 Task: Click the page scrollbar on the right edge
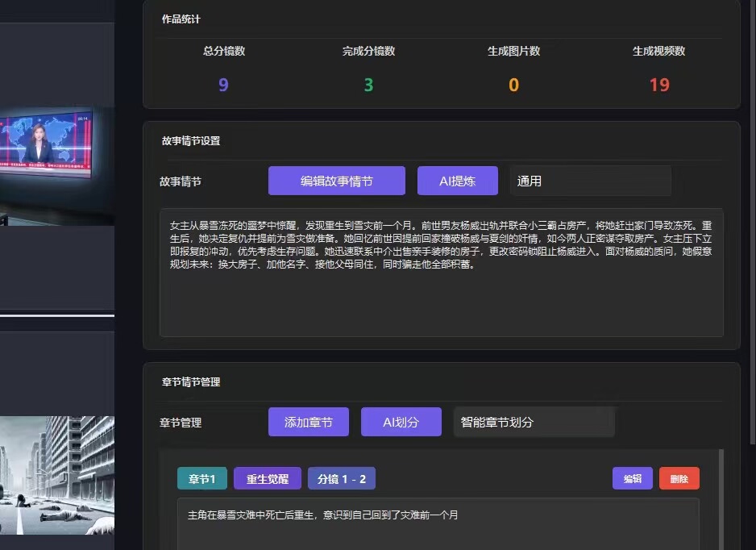coord(753,222)
